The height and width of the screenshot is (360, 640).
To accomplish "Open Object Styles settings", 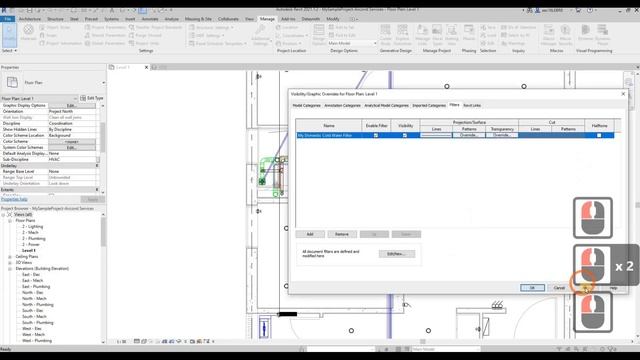I will [x=55, y=27].
